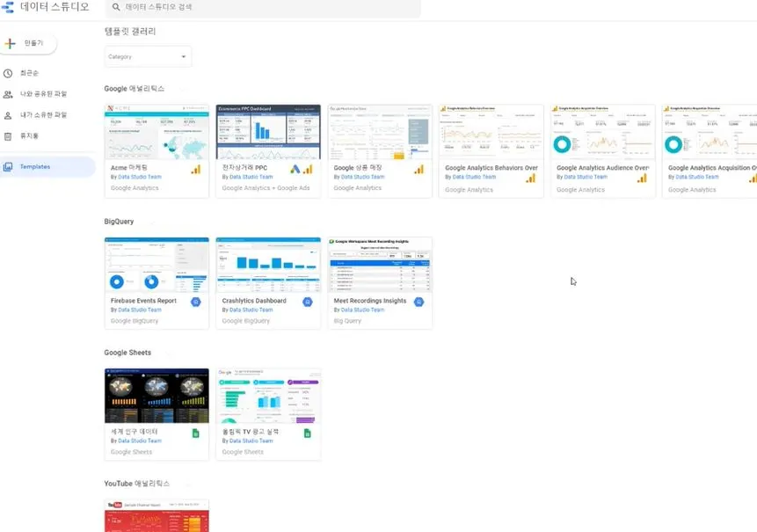The image size is (757, 532).
Task: Click the Google Analytics Audience Overview title
Action: pyautogui.click(x=602, y=168)
